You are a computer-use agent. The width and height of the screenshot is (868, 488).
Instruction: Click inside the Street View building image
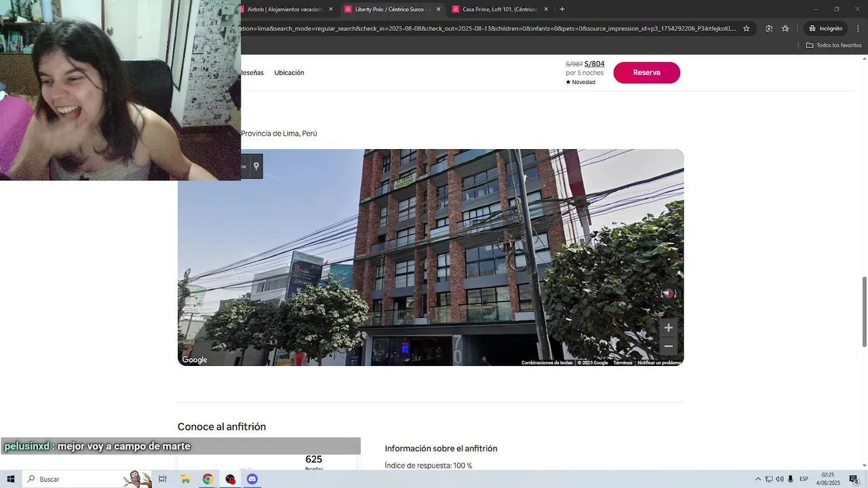click(431, 258)
